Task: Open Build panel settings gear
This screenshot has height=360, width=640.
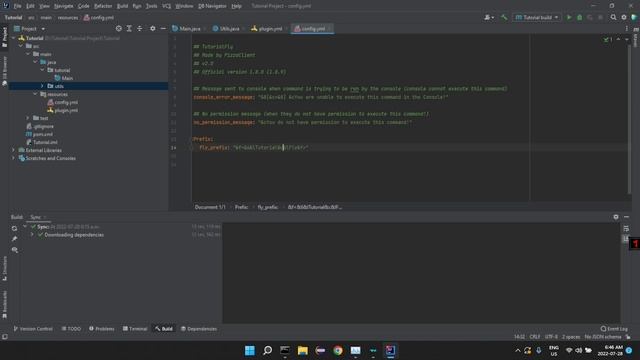Action: click(x=616, y=217)
